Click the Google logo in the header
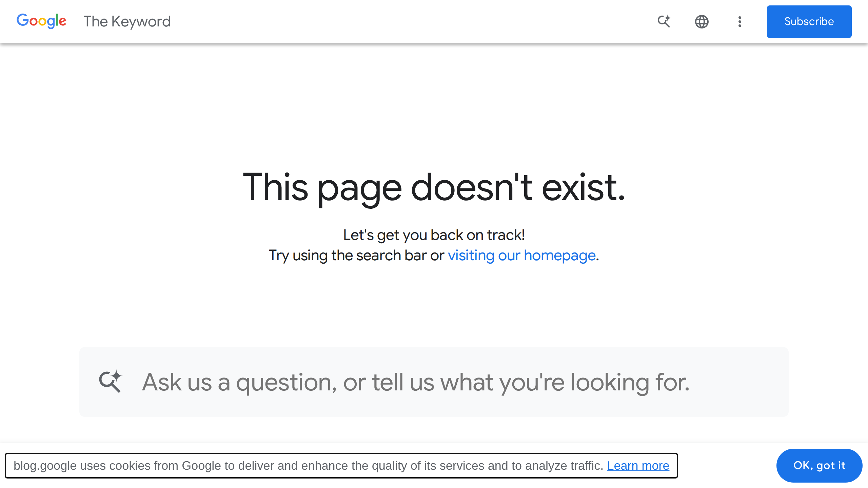The width and height of the screenshot is (868, 488). coord(41,21)
